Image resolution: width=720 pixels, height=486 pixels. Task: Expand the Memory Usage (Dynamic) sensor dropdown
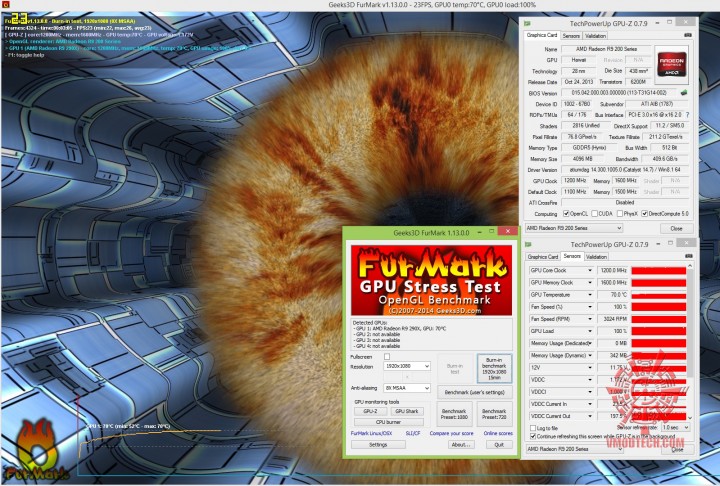point(590,356)
